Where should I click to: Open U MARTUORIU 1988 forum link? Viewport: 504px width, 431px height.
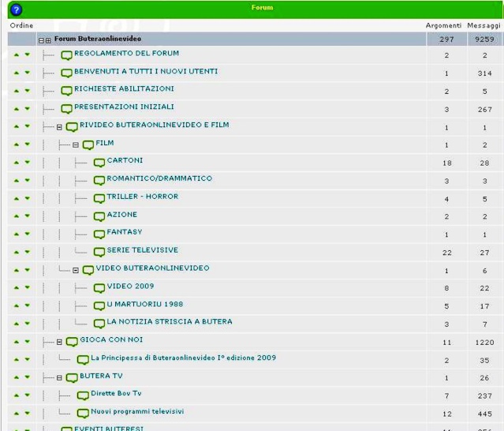[145, 304]
